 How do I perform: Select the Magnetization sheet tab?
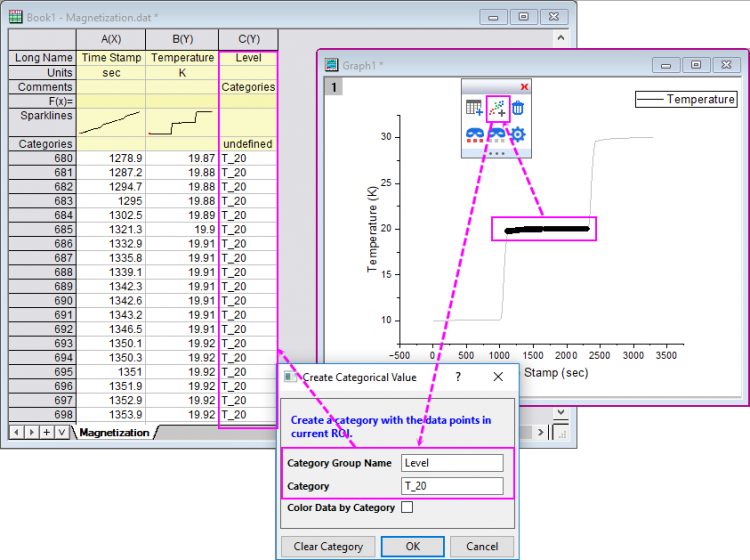113,432
